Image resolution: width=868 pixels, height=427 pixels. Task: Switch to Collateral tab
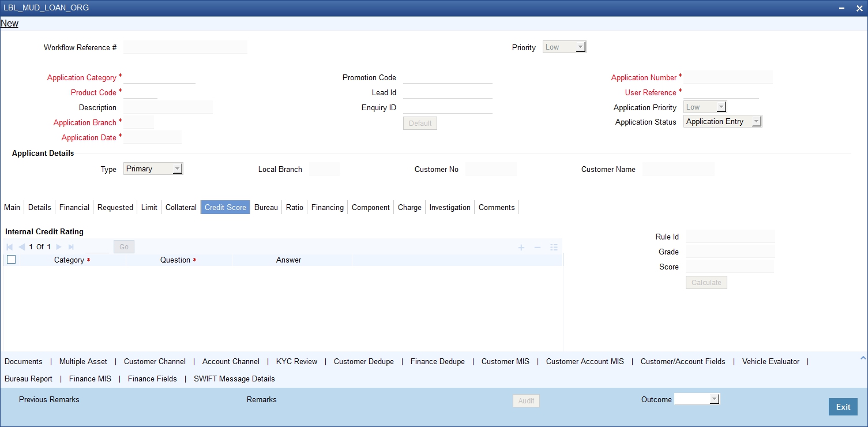point(181,207)
